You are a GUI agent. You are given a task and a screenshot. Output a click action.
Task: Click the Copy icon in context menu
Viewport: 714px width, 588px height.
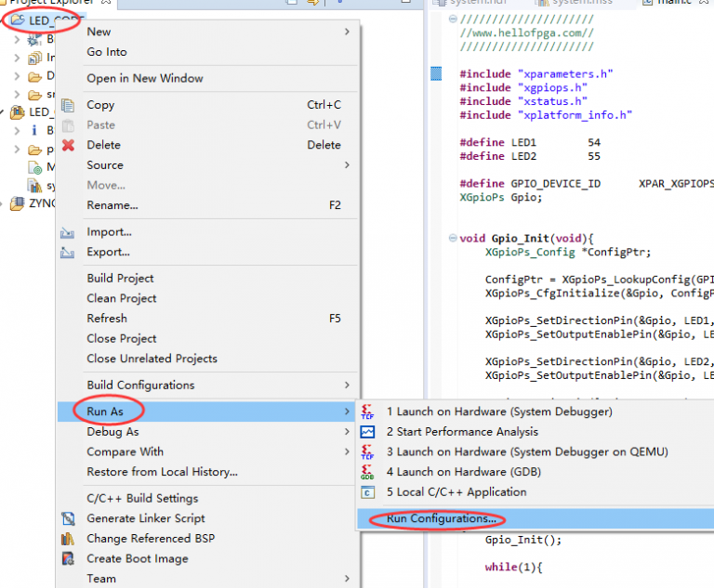(x=68, y=105)
